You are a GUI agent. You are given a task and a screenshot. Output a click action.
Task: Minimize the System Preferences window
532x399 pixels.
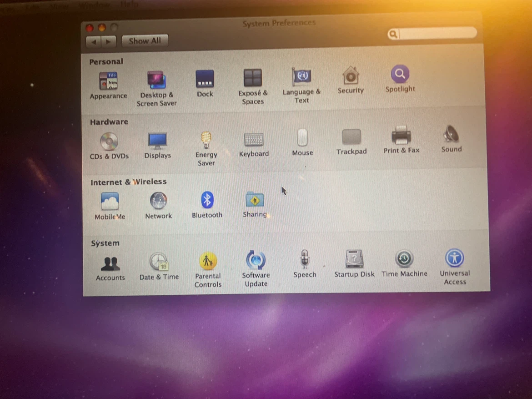click(x=102, y=27)
